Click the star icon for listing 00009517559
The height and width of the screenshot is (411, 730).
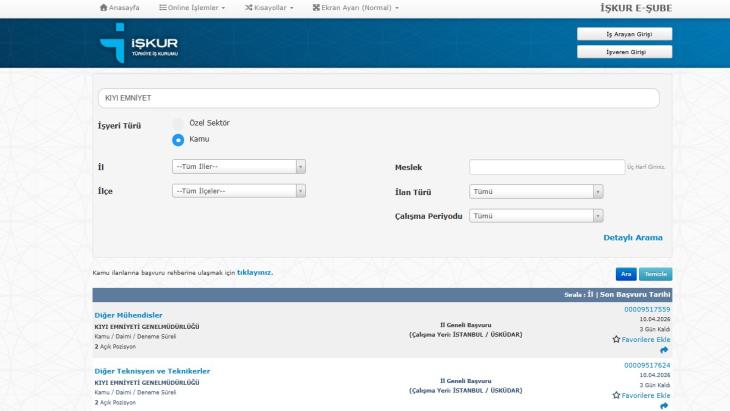(616, 340)
